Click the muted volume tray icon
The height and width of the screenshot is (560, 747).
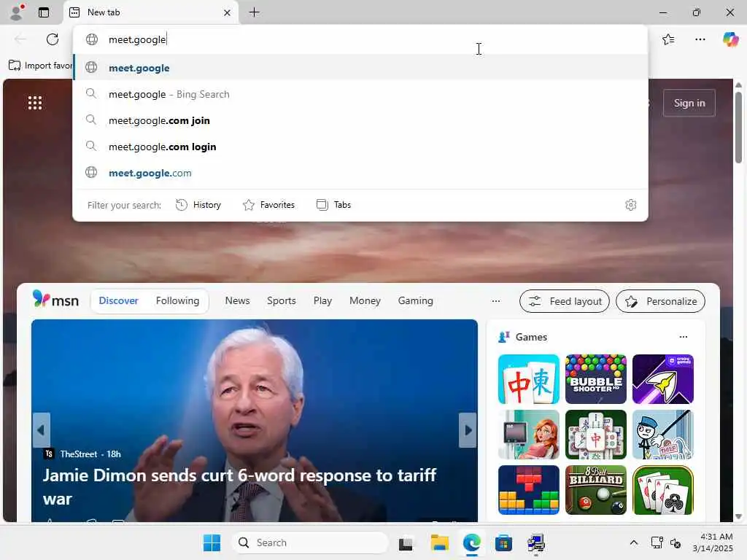click(675, 542)
